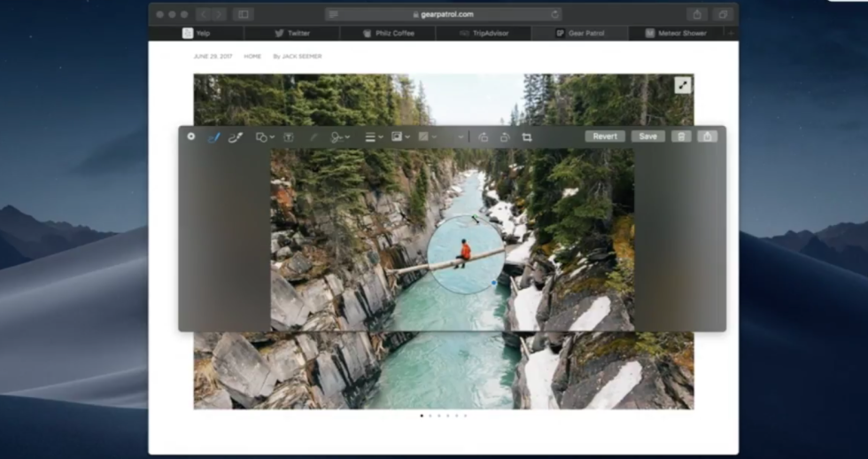Open the Shapes tool dropdown
Viewport: 868px width, 459px height.
click(x=265, y=137)
